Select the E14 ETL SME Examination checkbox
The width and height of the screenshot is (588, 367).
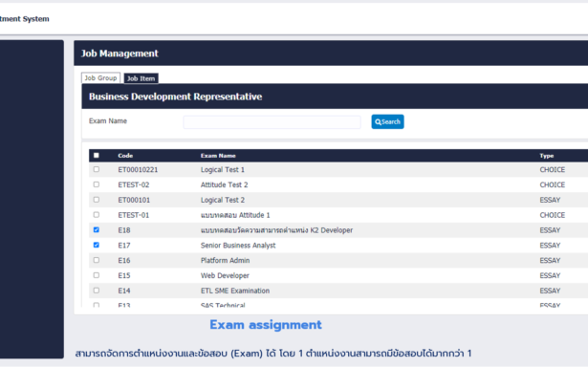[x=97, y=291]
